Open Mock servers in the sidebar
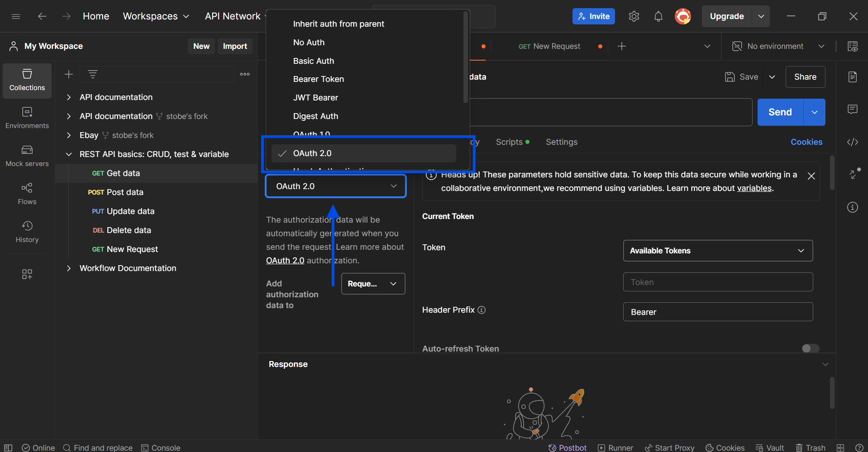The image size is (868, 452). 27,156
